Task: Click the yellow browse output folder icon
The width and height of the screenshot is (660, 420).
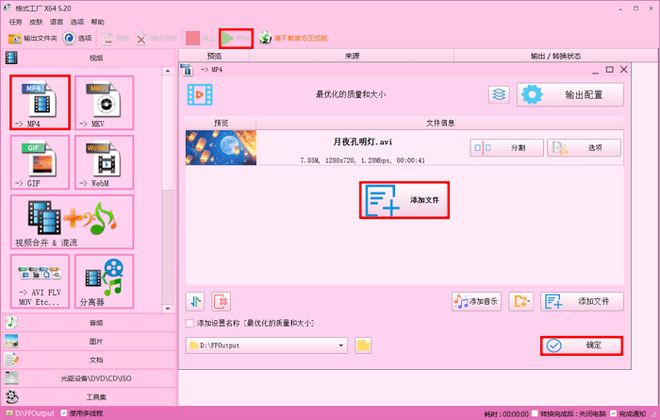Action: tap(364, 345)
